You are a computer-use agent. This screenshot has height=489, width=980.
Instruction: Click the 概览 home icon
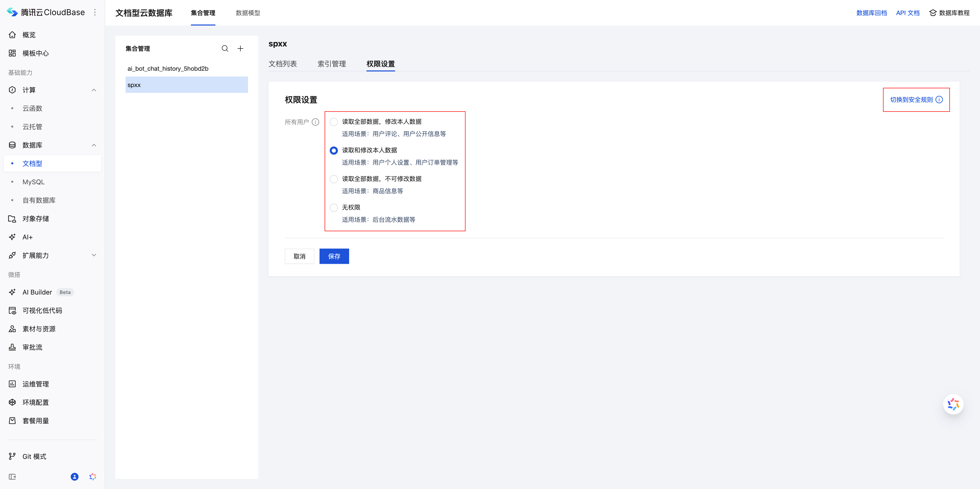[12, 35]
